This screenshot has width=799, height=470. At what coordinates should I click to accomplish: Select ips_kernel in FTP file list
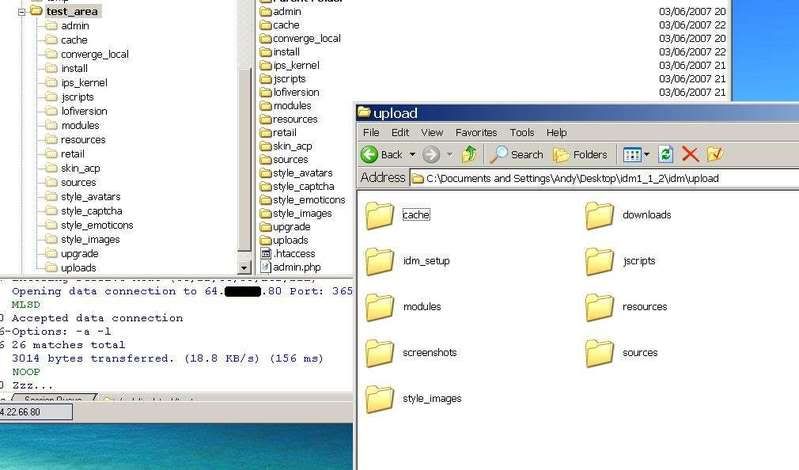[289, 65]
